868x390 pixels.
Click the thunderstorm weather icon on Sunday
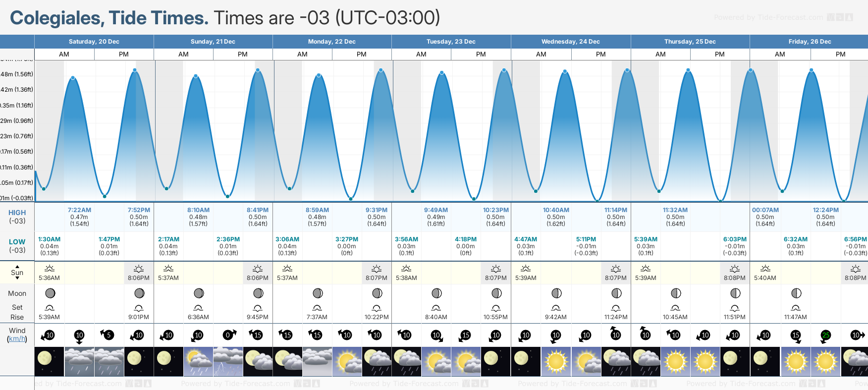228,362
